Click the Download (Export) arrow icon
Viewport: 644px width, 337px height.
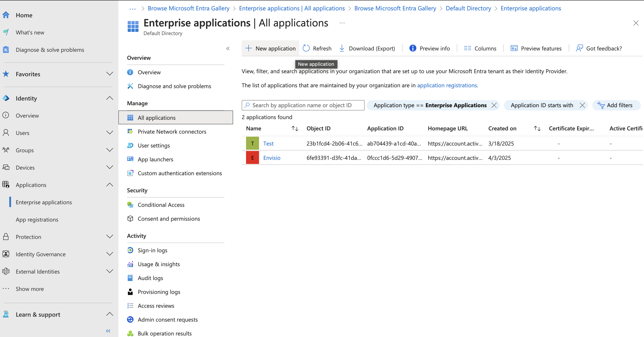coord(342,48)
